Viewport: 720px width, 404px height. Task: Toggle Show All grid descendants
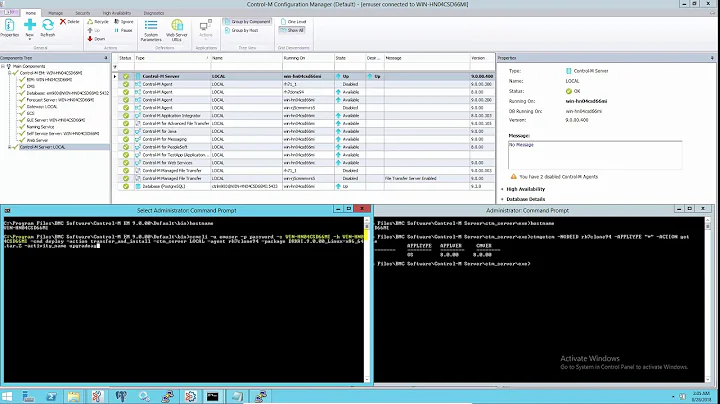pyautogui.click(x=292, y=30)
